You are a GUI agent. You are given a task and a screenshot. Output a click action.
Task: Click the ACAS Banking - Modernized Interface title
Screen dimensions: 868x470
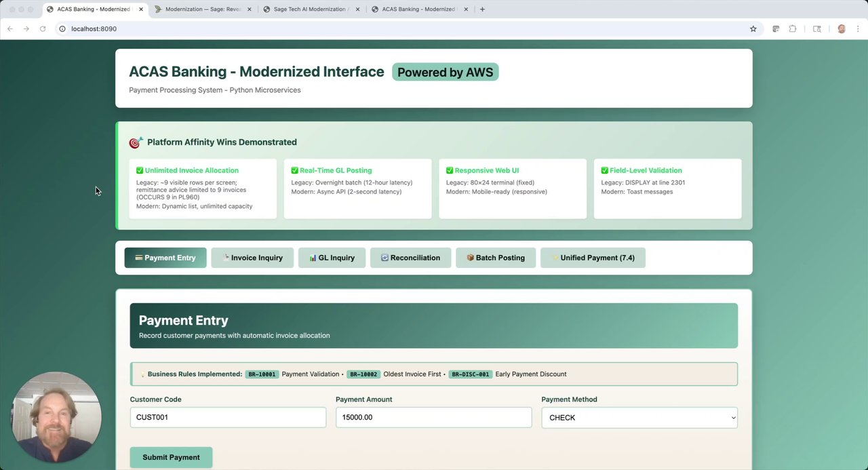point(256,72)
